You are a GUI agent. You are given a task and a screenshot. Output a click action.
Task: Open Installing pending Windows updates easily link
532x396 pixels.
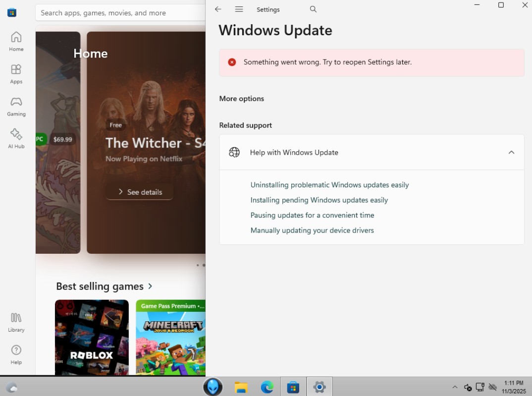(x=319, y=200)
